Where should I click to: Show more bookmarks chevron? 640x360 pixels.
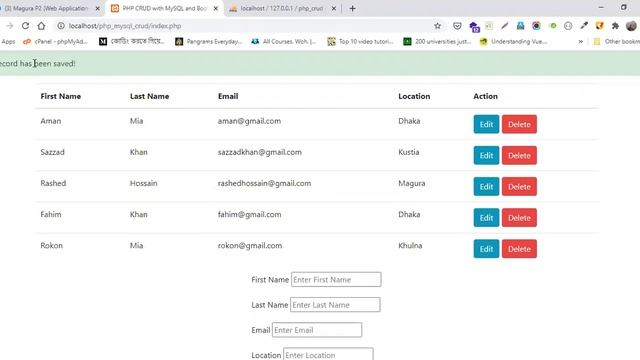[580, 41]
